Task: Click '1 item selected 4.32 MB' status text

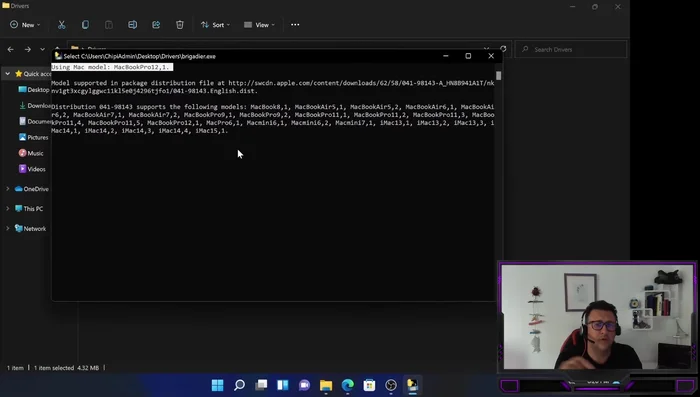Action: point(67,368)
